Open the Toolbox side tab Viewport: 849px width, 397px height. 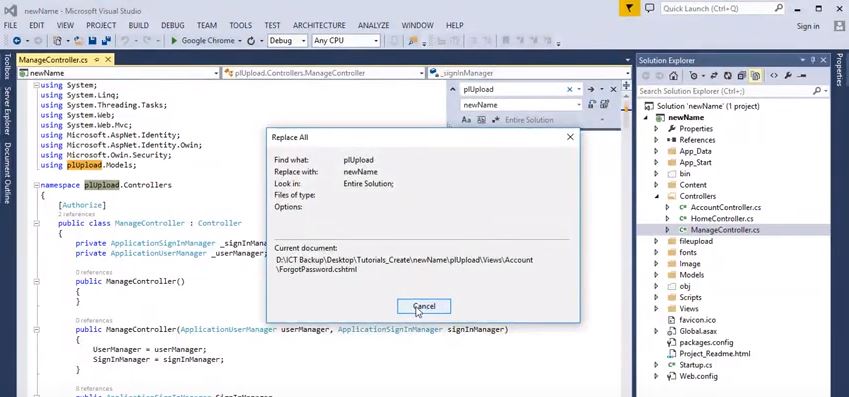pyautogui.click(x=7, y=67)
